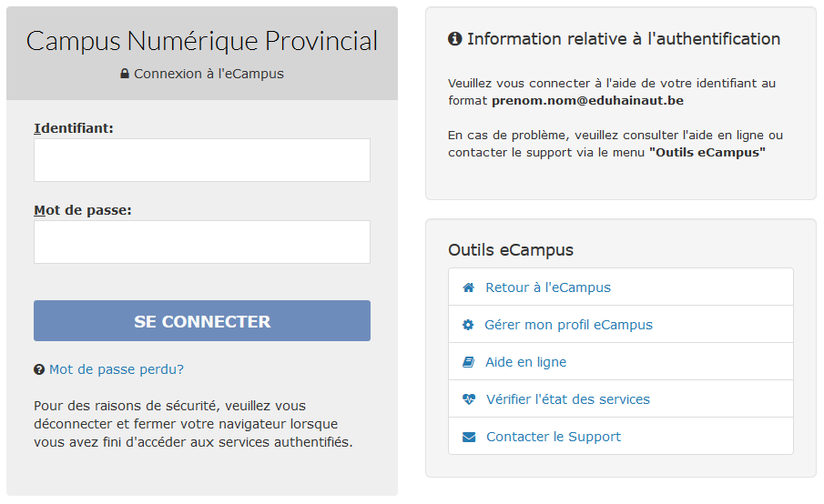Focus the Mot de passe input field
The height and width of the screenshot is (504, 824).
[202, 242]
